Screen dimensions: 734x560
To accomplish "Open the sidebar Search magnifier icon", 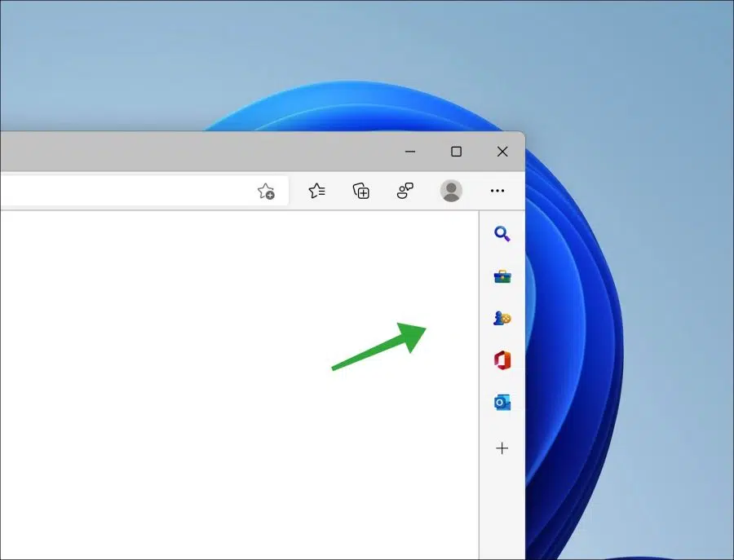I will (502, 233).
